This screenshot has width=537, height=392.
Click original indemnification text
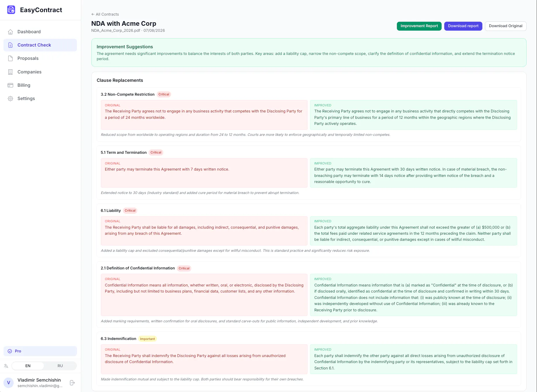(195, 359)
